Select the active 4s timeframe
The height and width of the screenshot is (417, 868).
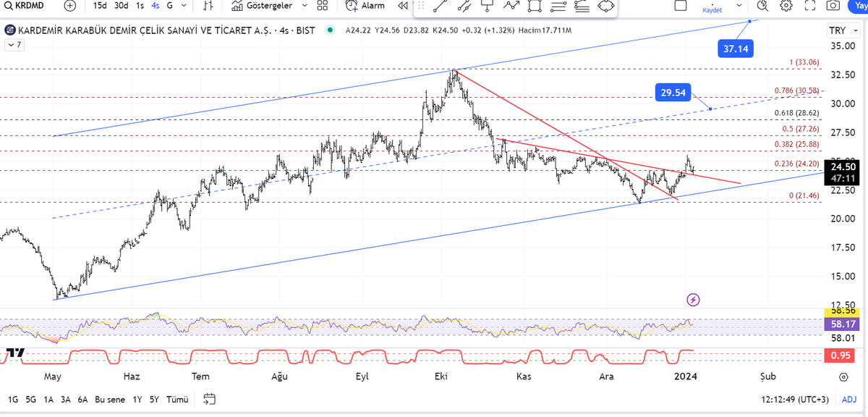point(155,5)
